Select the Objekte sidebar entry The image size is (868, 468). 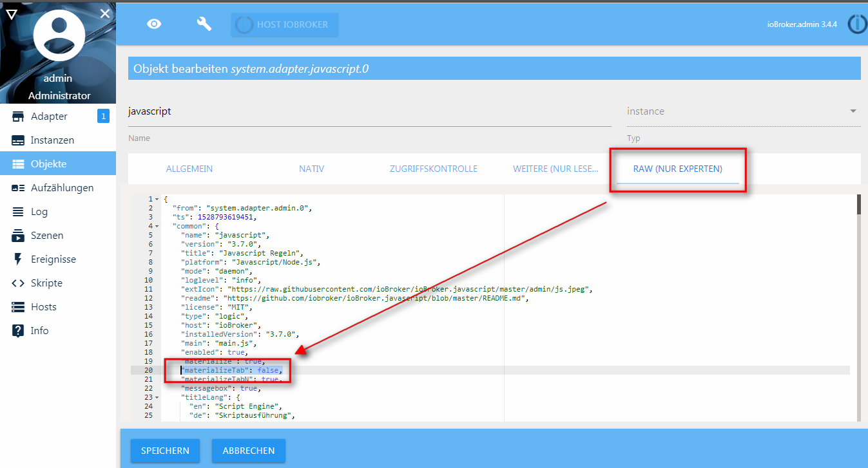(58, 164)
